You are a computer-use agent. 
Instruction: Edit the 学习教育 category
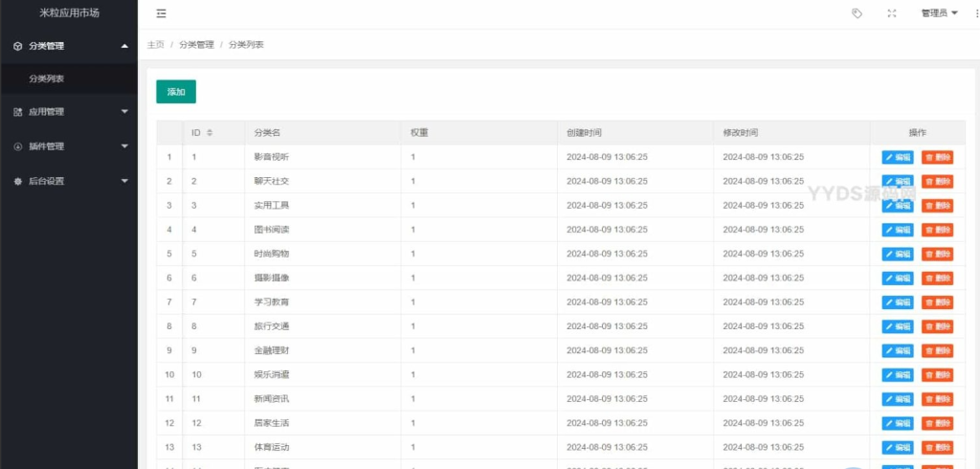898,302
